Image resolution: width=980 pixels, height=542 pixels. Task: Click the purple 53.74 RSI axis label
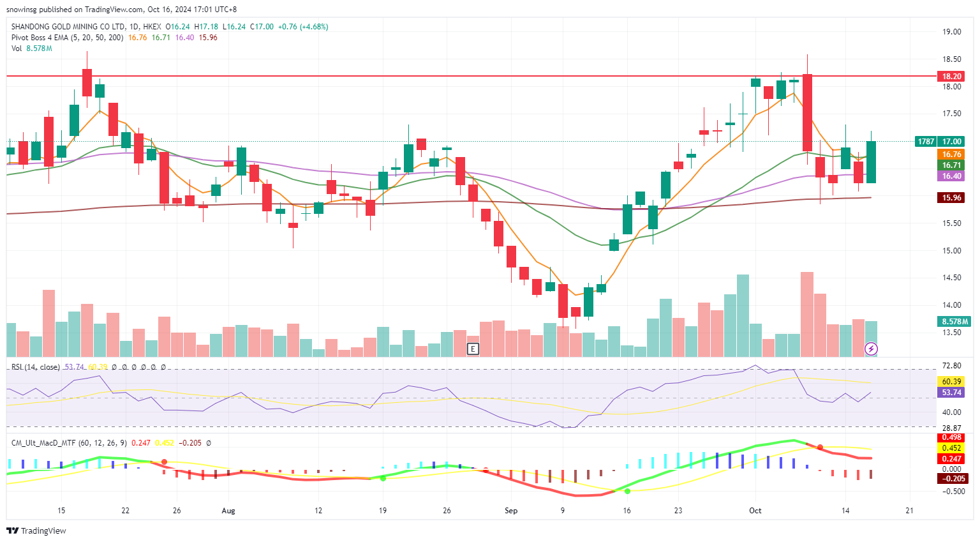(x=951, y=393)
